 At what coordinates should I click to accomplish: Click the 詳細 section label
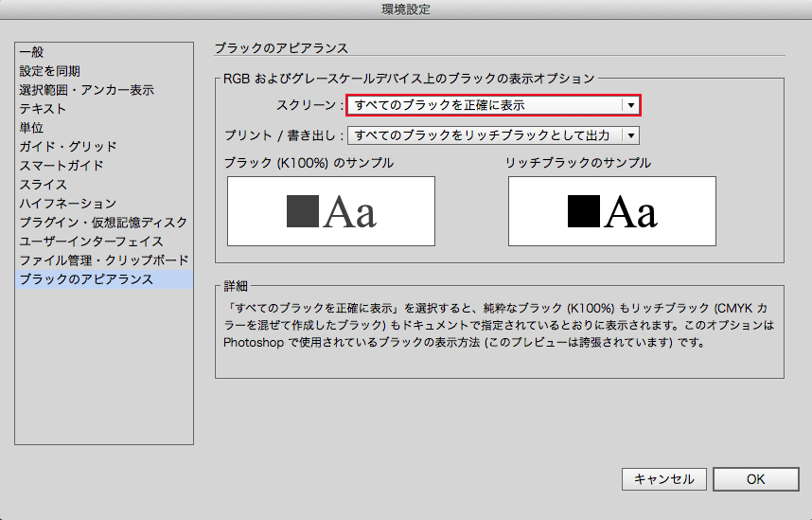coord(236,286)
